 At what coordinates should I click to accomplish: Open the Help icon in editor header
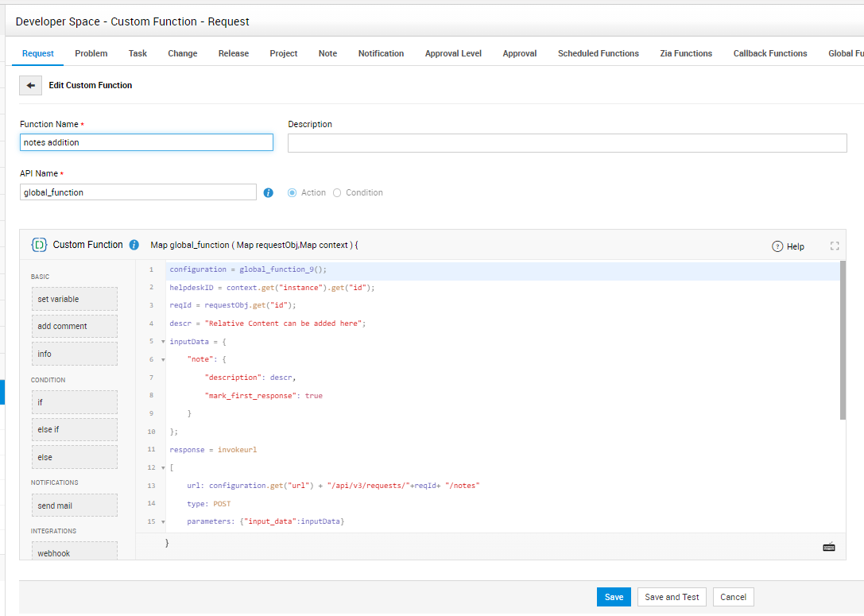point(778,246)
